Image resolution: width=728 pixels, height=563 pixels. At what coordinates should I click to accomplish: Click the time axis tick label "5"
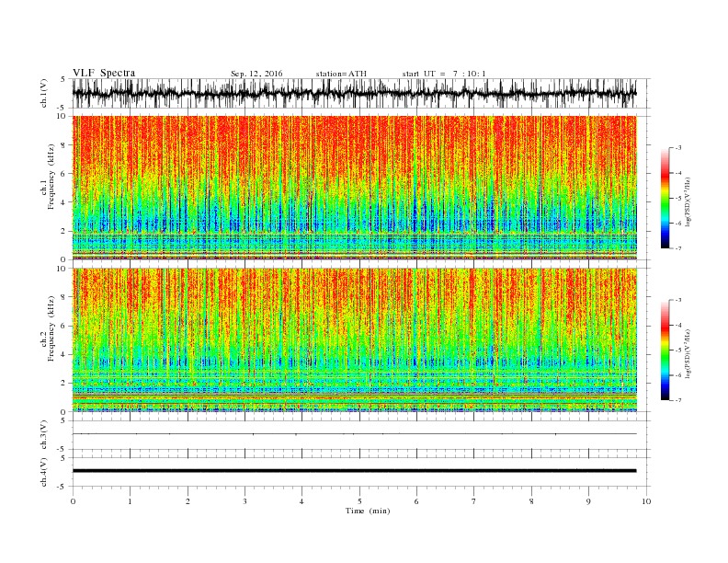tap(359, 501)
